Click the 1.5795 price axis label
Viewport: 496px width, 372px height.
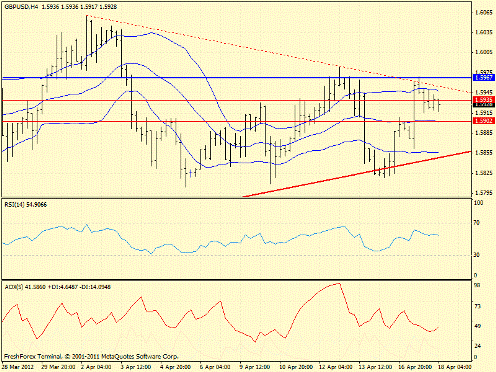(483, 193)
